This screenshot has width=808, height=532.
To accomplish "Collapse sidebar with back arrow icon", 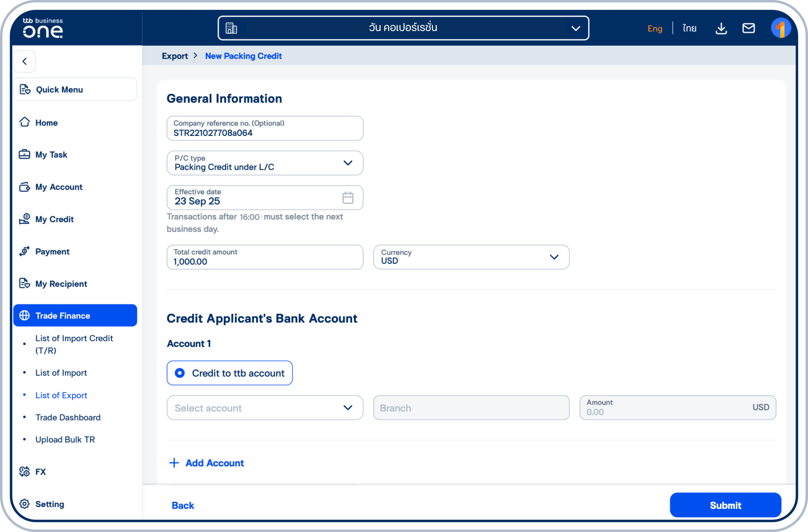I will coord(24,61).
